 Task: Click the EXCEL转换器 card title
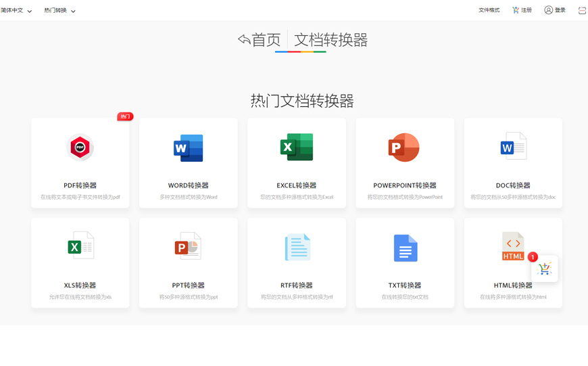(297, 185)
